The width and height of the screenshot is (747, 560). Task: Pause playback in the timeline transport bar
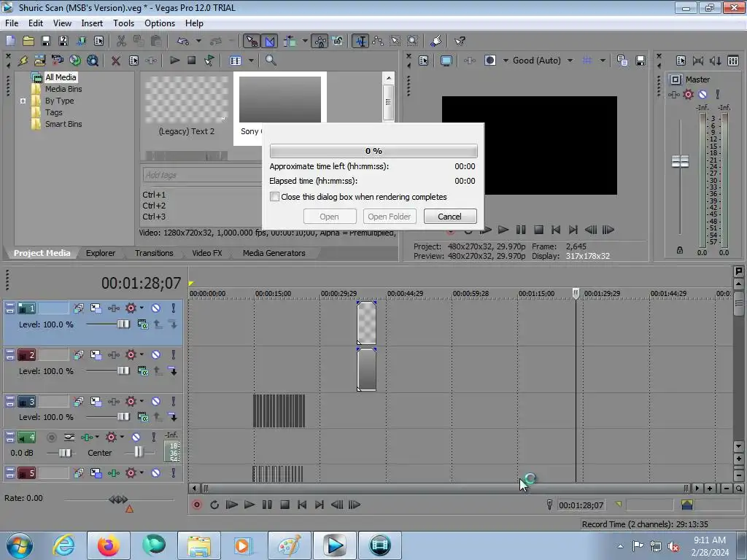coord(267,505)
